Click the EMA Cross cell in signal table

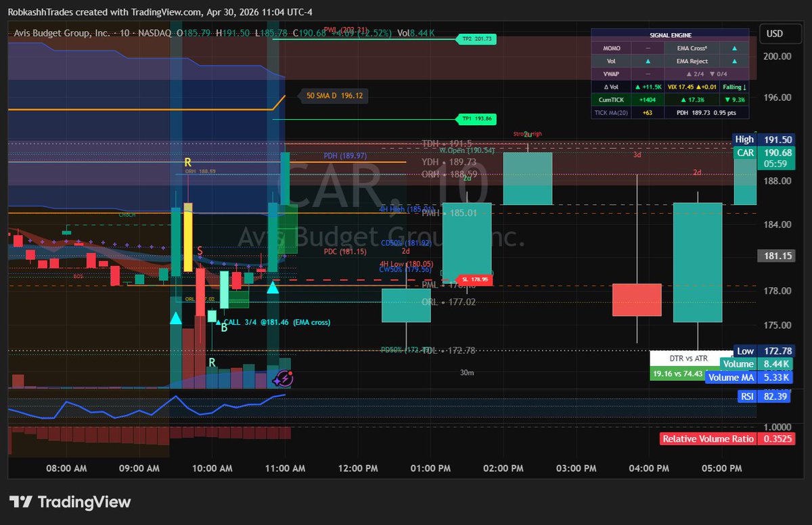[691, 49]
